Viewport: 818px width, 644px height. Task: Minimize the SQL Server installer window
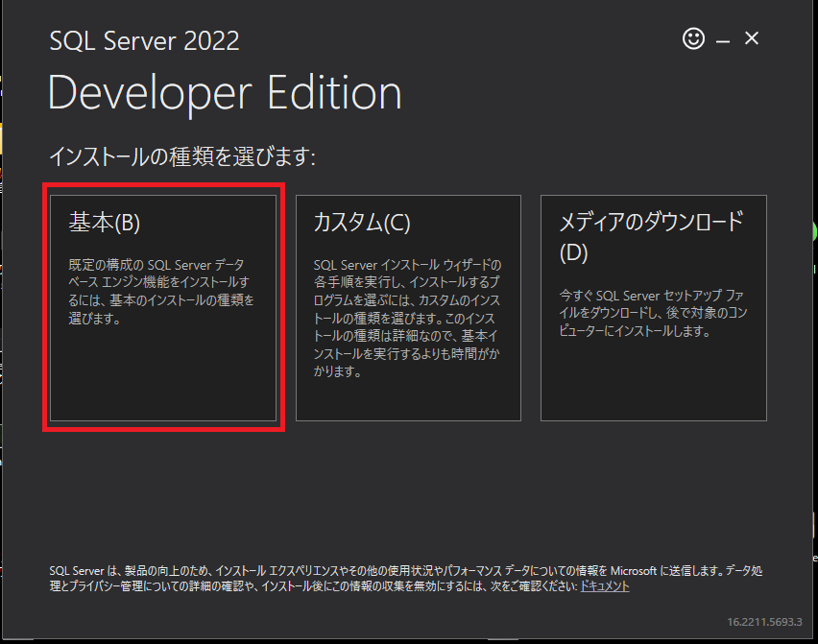(x=722, y=39)
